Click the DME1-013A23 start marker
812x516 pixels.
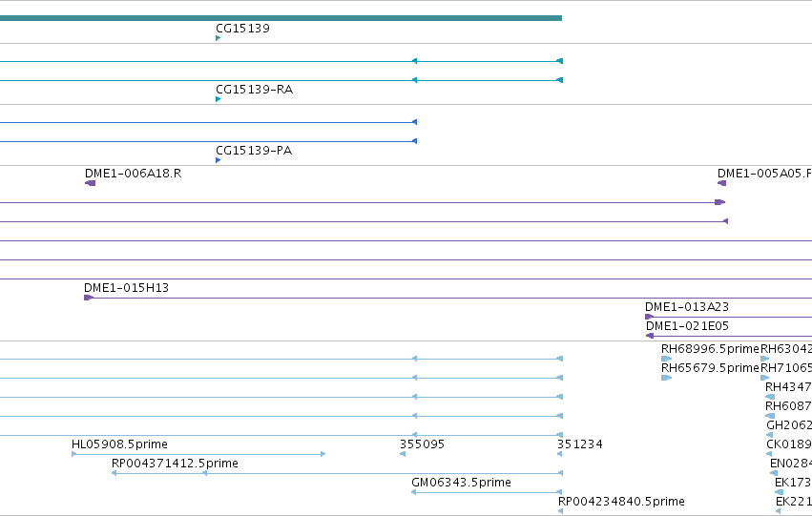click(x=650, y=317)
